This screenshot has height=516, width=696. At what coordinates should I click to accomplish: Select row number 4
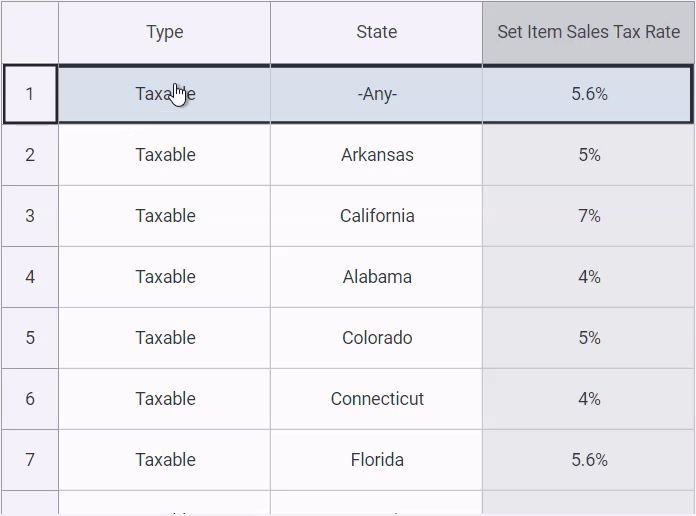point(30,277)
